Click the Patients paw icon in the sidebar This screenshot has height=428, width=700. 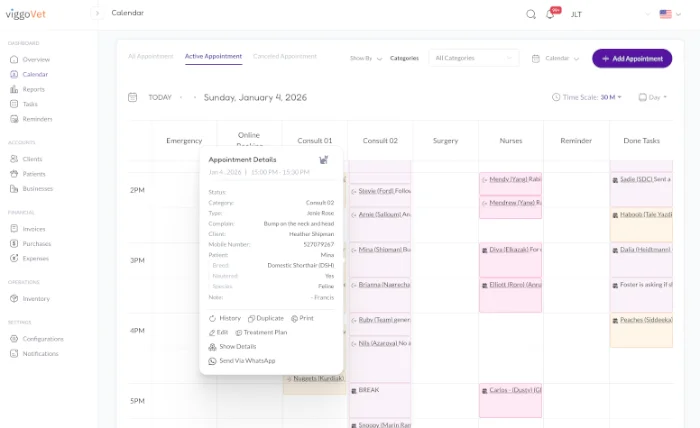pos(14,174)
